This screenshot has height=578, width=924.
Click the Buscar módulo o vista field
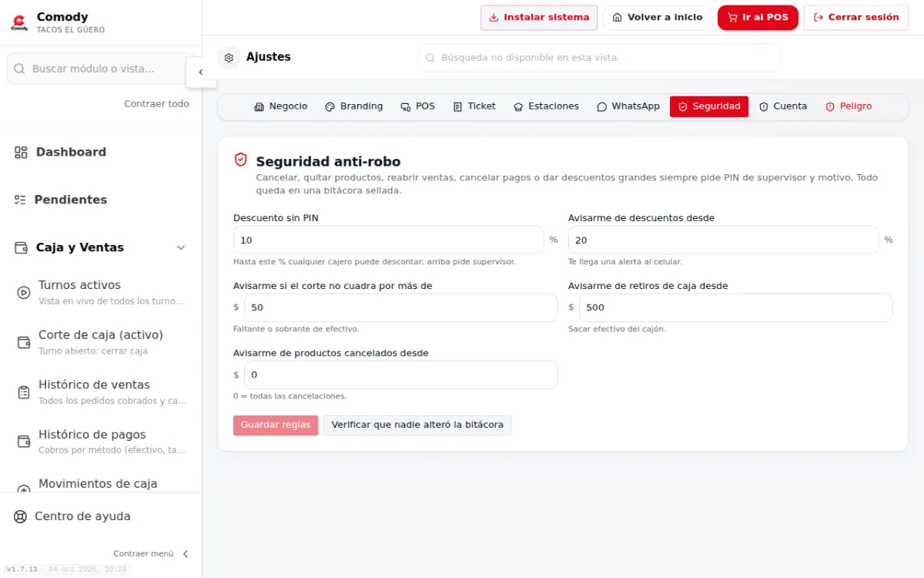tap(101, 69)
